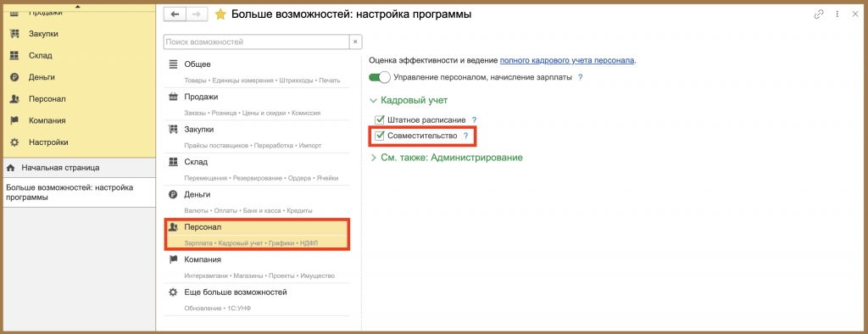Open Настройки in the left sidebar
868x334 pixels.
point(48,142)
